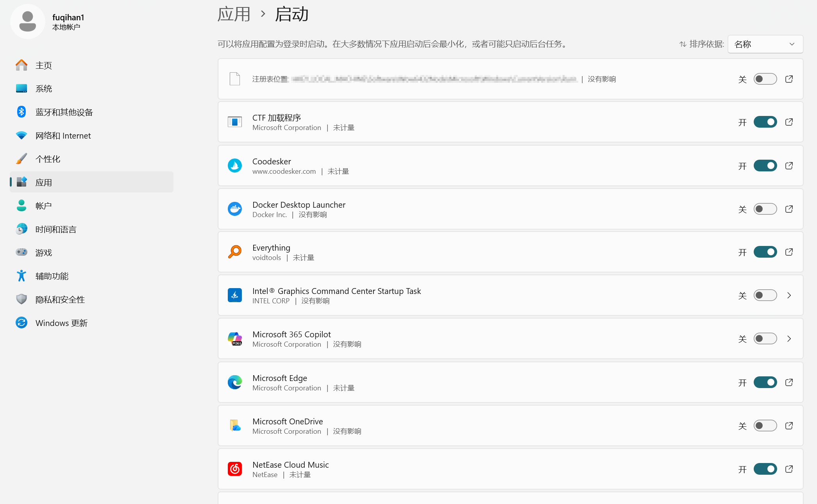Select 个性化 in the sidebar

48,159
